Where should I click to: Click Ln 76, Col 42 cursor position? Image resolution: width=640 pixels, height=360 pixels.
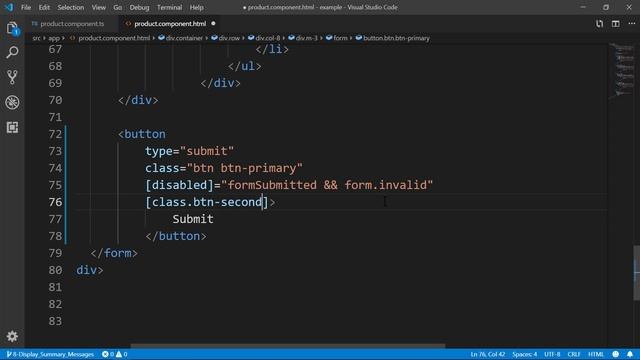(487, 354)
